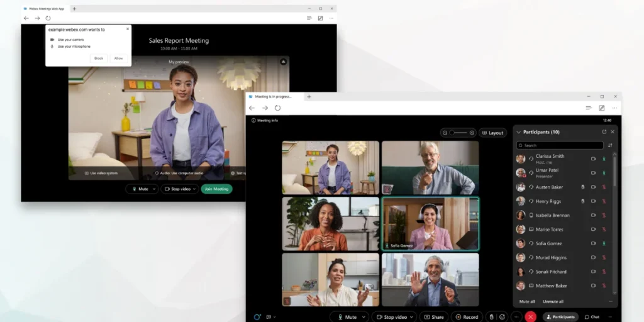
Task: Open new tab in Webex Meetings Web App window
Action: coord(74,9)
